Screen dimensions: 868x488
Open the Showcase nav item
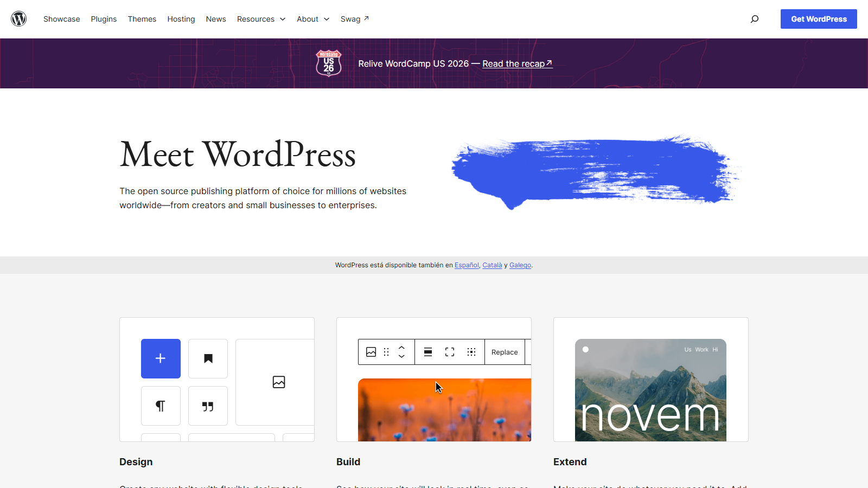click(x=62, y=19)
